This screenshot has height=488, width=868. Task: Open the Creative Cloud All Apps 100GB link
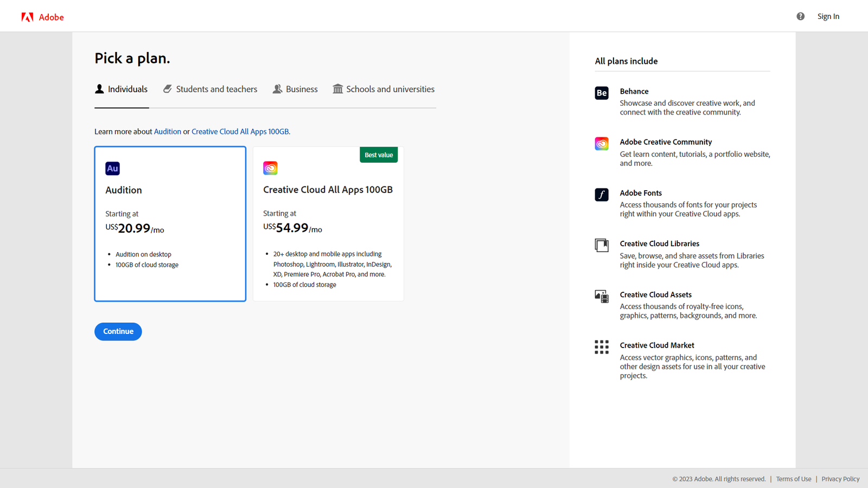coord(240,132)
